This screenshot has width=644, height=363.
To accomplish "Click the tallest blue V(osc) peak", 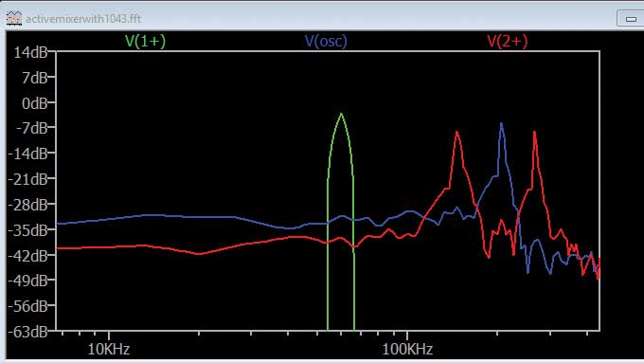I will tap(502, 124).
